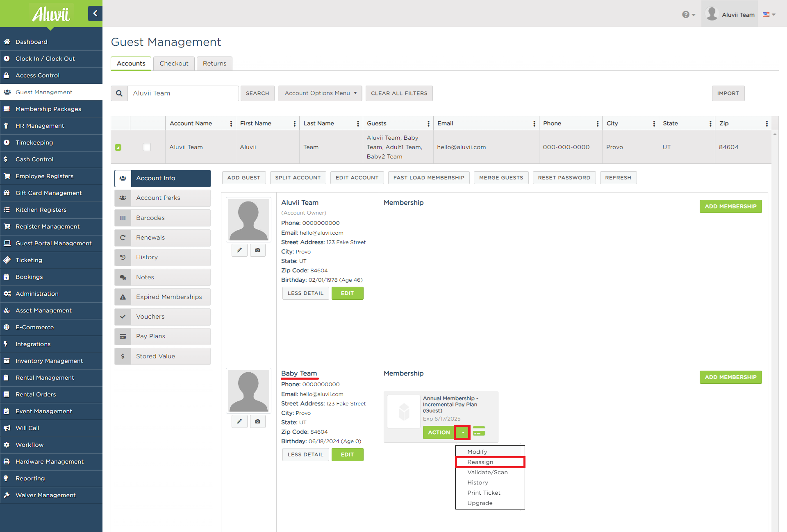Switch to the Checkout tab
787x532 pixels.
coord(174,63)
